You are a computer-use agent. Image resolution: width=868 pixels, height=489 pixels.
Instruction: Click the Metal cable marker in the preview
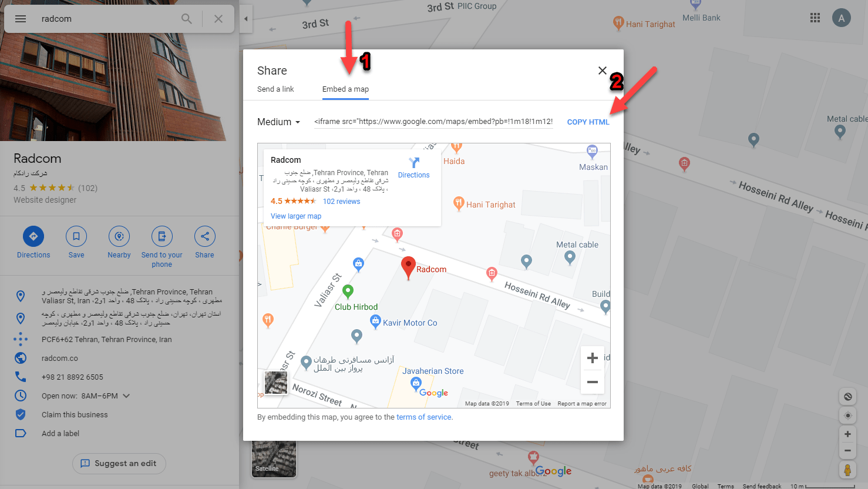[x=569, y=256]
